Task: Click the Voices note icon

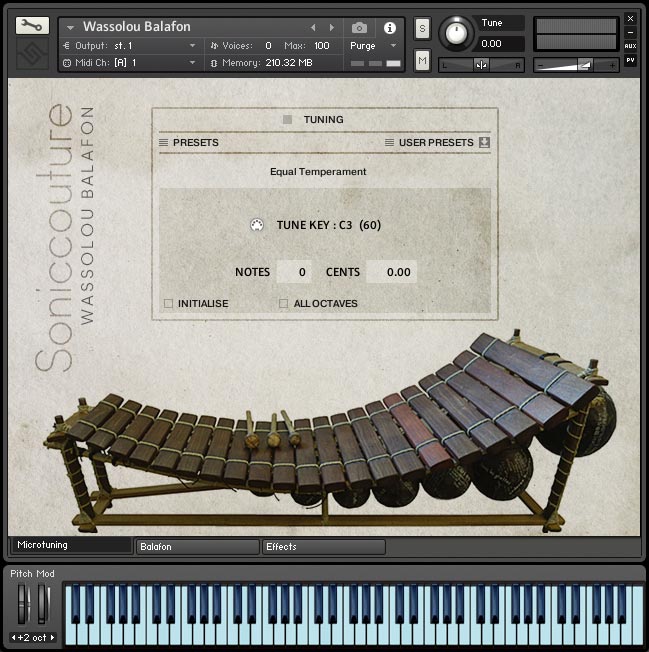Action: tap(214, 46)
